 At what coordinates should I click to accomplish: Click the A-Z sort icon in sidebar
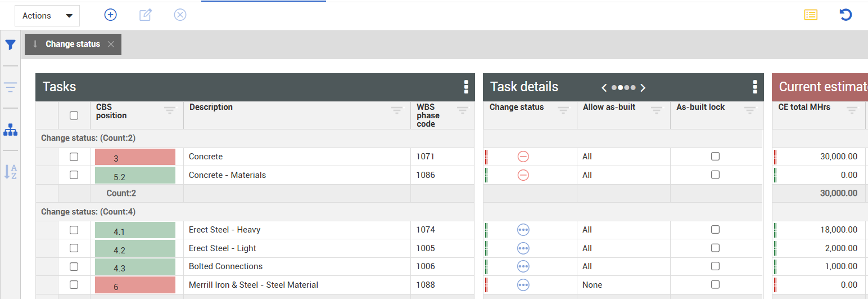tap(10, 172)
